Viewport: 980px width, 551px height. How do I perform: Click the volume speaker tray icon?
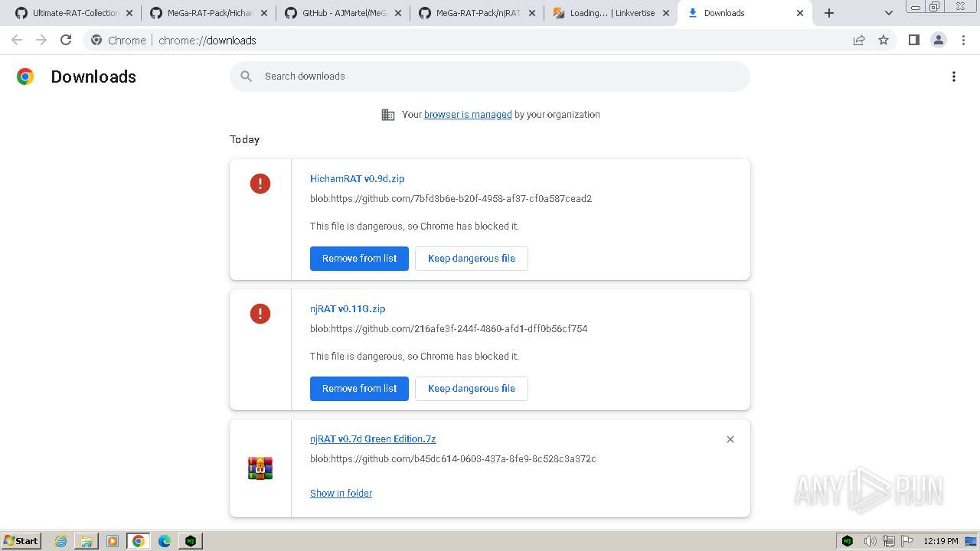coord(870,541)
